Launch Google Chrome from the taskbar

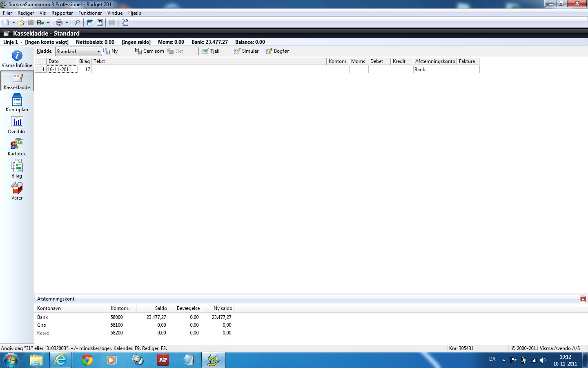click(x=87, y=360)
